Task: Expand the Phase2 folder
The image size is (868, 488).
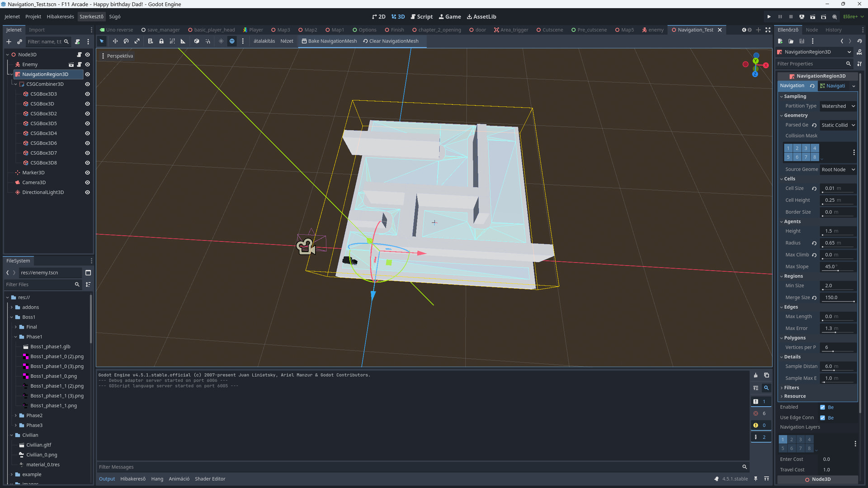Action: tap(16, 415)
